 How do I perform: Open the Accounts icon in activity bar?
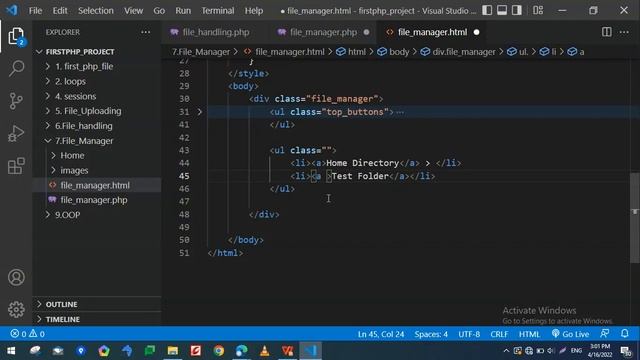[x=16, y=278]
